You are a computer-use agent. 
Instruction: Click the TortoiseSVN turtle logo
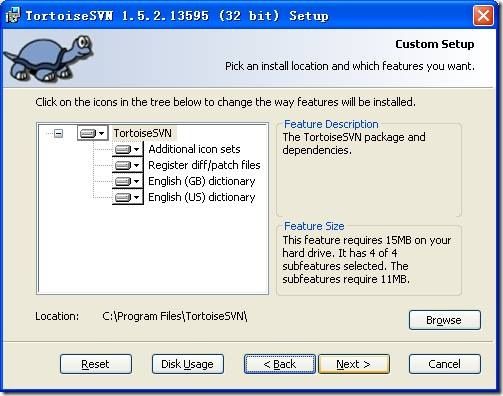click(x=49, y=59)
